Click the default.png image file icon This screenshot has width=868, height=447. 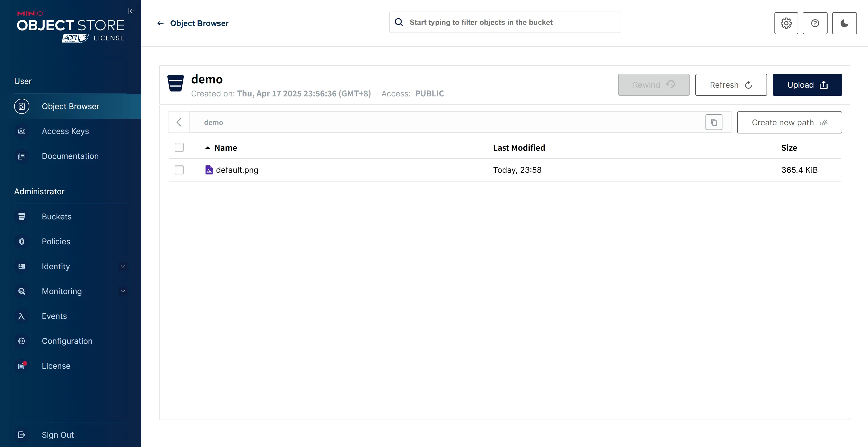[209, 170]
